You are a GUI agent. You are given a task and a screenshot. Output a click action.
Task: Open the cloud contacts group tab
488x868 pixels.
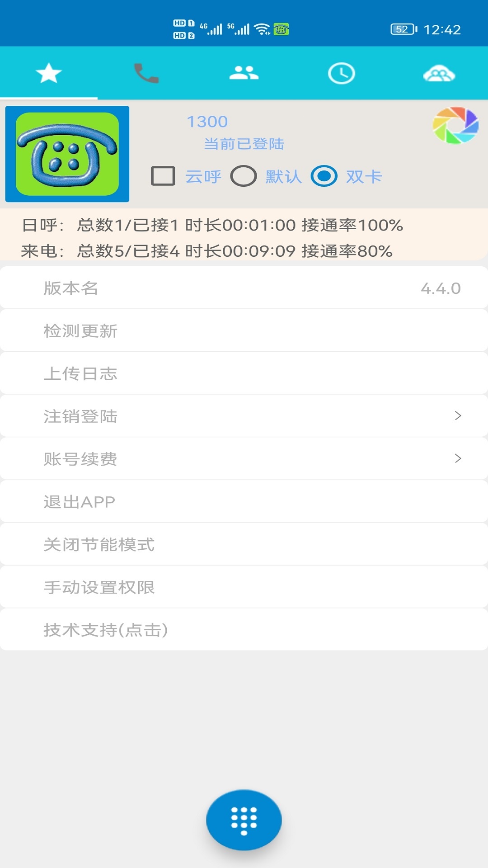tap(439, 74)
